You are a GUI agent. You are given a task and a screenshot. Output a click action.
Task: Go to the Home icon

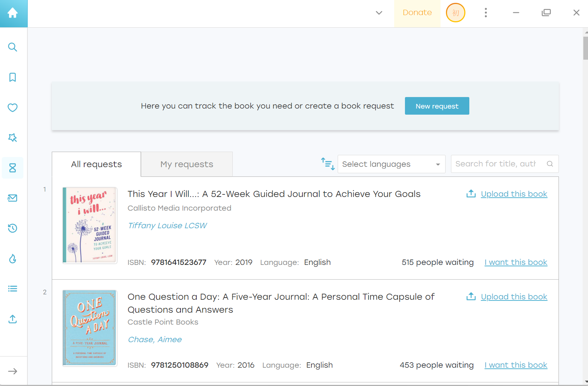(x=13, y=13)
